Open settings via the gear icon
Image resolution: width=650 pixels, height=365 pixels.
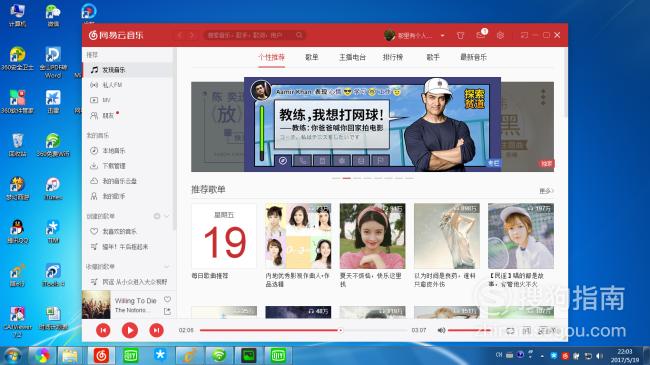click(500, 35)
